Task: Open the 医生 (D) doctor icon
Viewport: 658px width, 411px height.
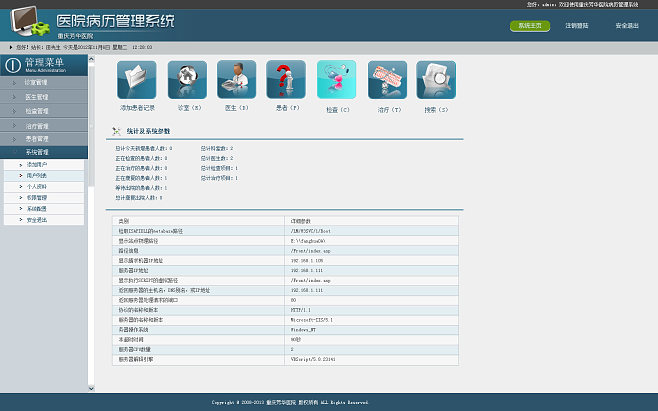Action: tap(237, 80)
